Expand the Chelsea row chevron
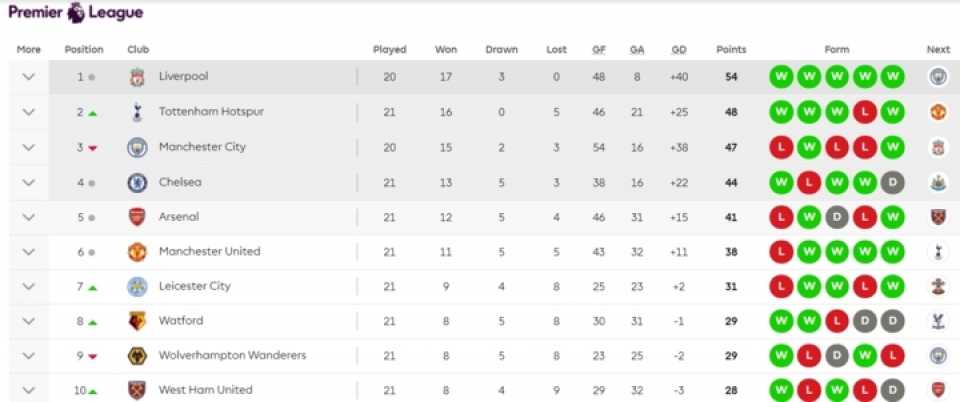 pos(28,182)
